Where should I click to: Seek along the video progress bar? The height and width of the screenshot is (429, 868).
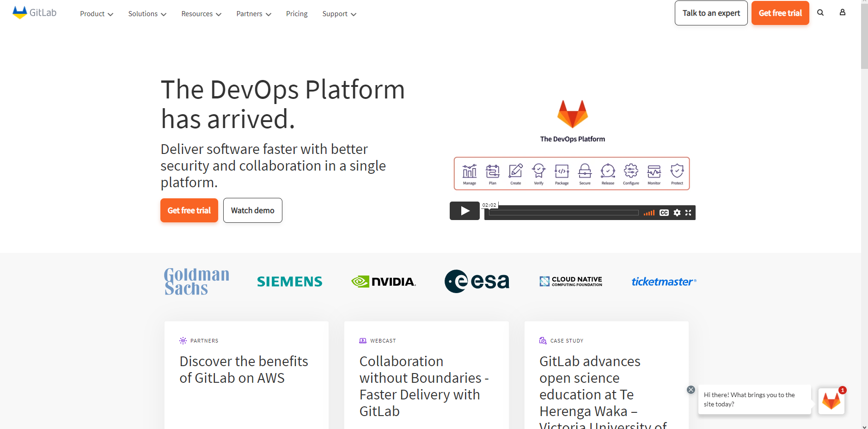563,213
